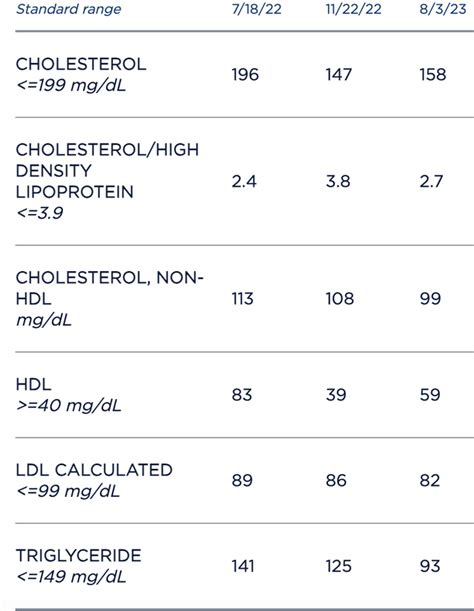Open the HDL test row label

tap(34, 385)
